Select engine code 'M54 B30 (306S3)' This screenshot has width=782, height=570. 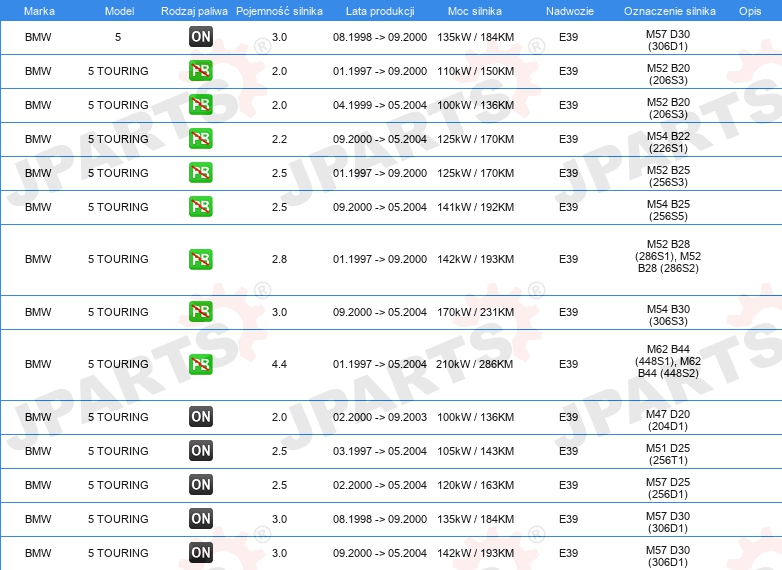668,315
